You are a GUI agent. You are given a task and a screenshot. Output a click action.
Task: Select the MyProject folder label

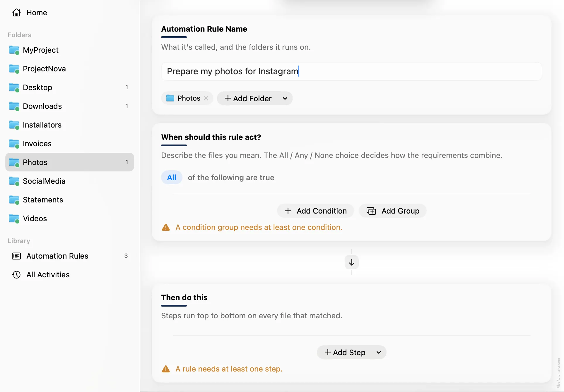(41, 50)
